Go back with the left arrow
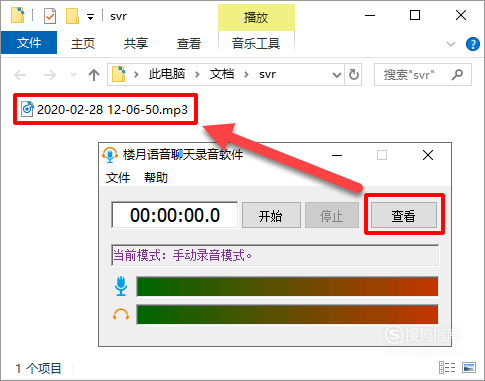 click(20, 75)
